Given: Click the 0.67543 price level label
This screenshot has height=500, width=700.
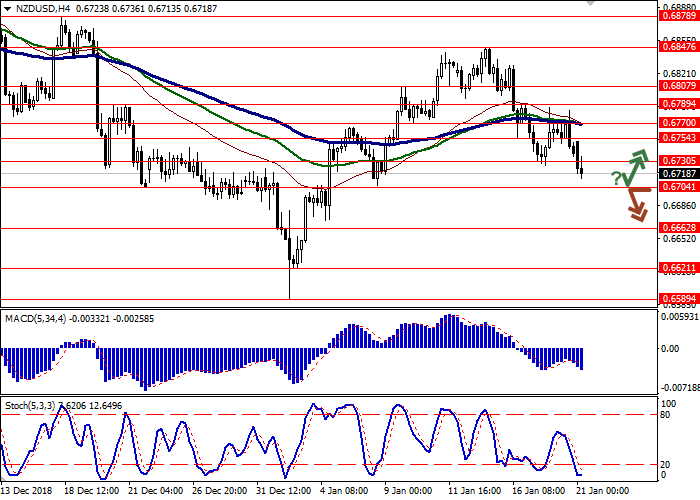Looking at the screenshot, I should pyautogui.click(x=677, y=138).
